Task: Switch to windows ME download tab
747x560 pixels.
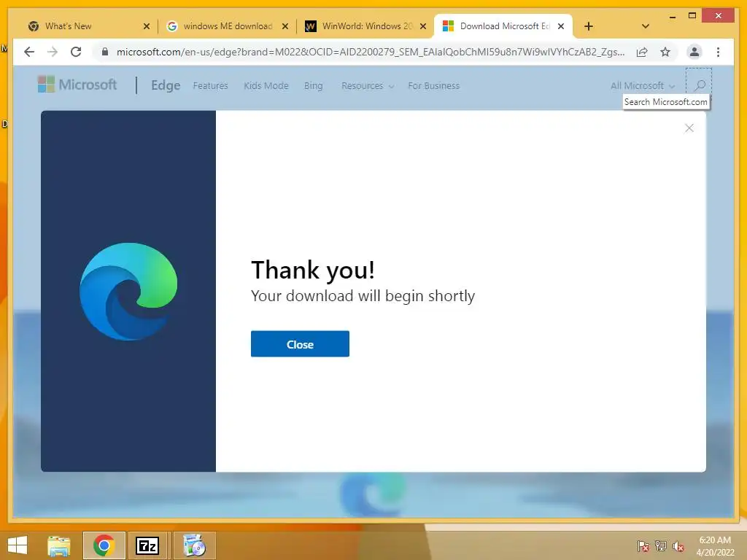Action: coord(223,26)
